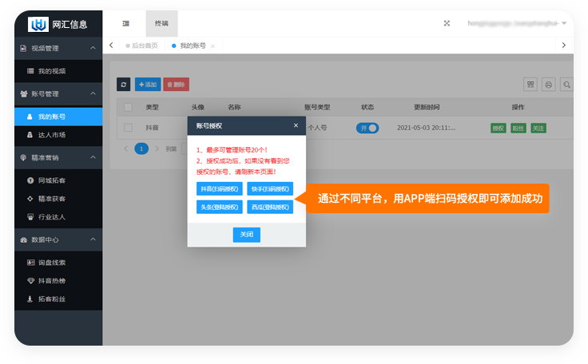Click the print icon above the table
Screen dimensions: 588x364
tap(548, 84)
